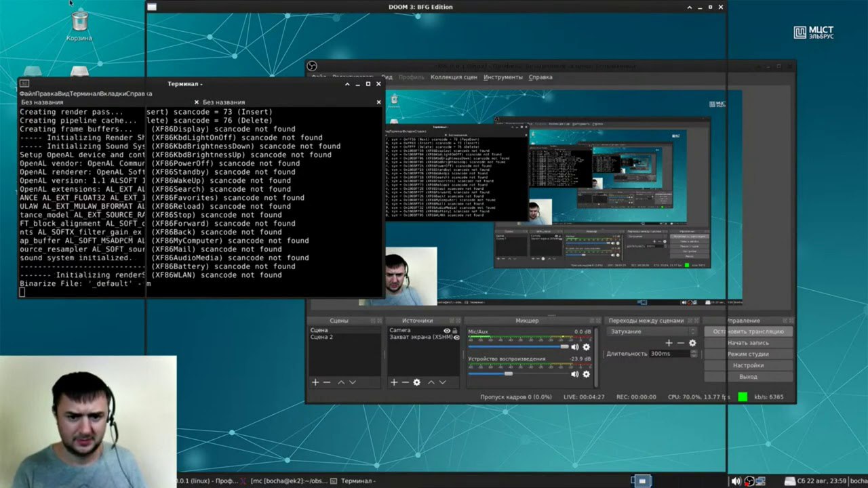The image size is (868, 488).
Task: Remove selected scene with minus icon
Action: point(327,382)
